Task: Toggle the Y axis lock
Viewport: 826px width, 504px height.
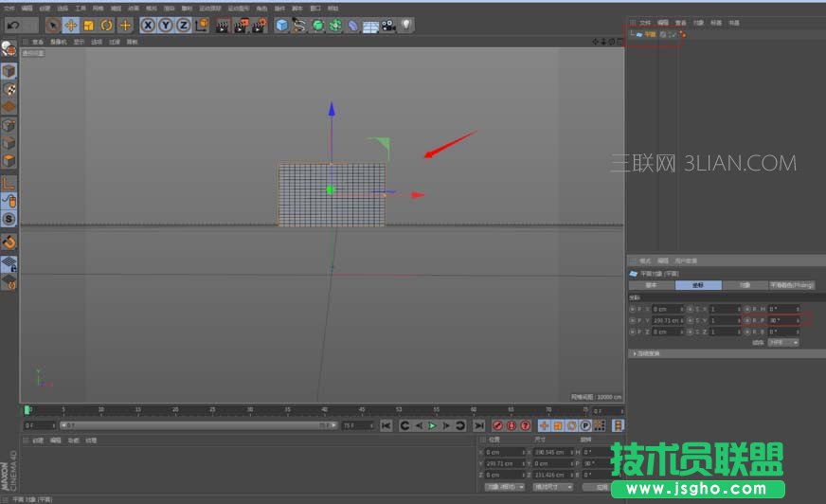Action: pos(166,25)
